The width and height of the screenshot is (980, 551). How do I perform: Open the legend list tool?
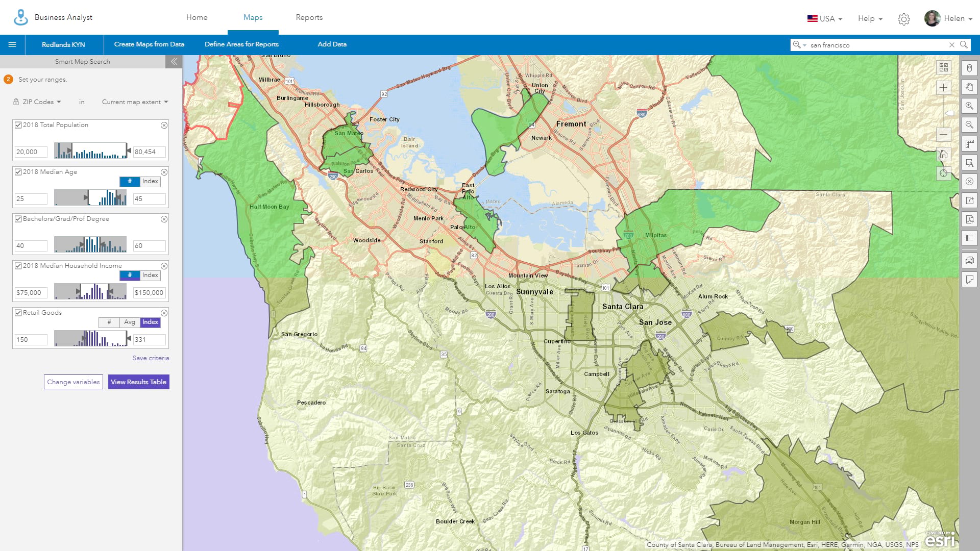[x=969, y=238]
